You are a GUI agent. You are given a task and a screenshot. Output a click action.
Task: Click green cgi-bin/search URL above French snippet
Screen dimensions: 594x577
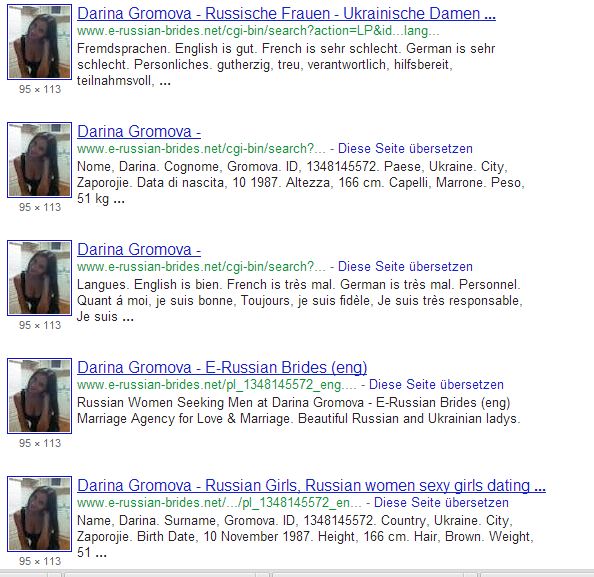coord(201,267)
